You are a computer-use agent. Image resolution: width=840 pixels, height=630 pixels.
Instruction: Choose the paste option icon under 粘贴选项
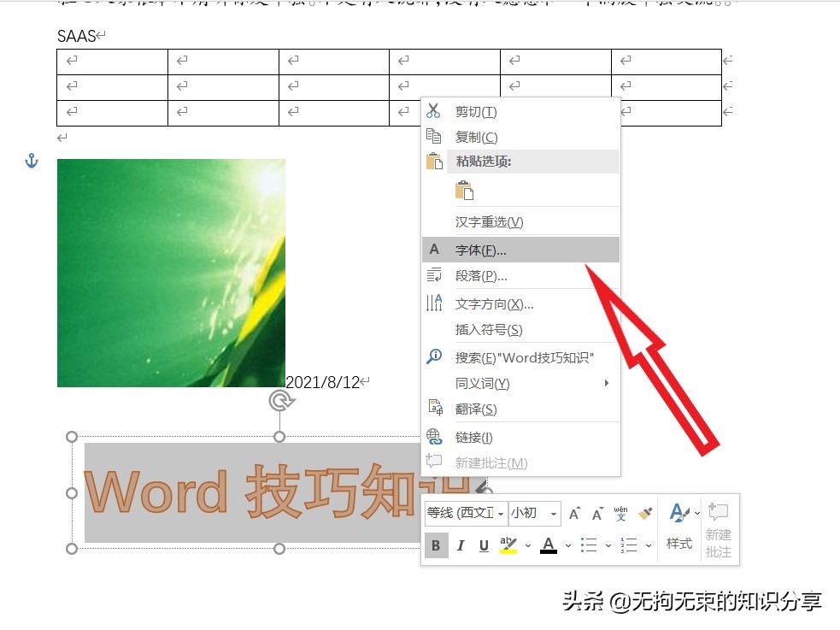click(466, 190)
